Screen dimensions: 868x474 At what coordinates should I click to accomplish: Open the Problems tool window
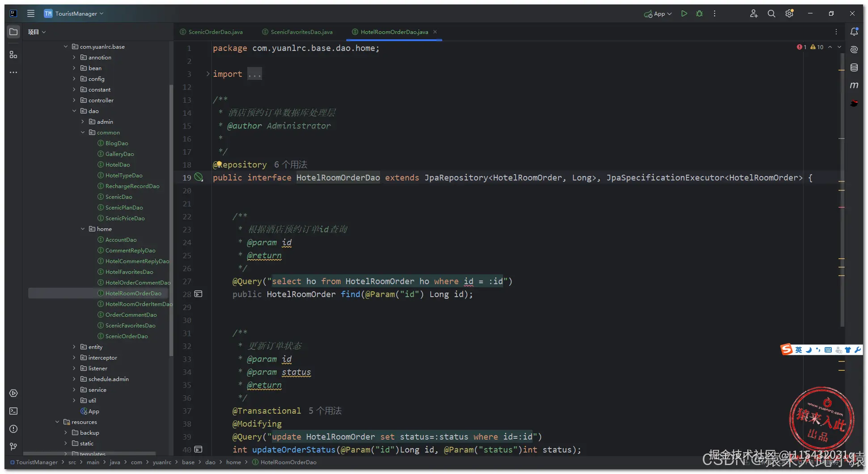click(x=13, y=429)
